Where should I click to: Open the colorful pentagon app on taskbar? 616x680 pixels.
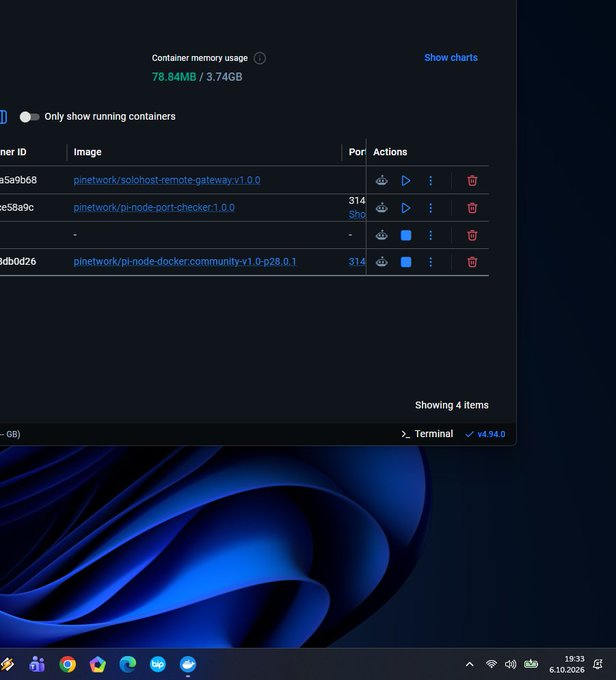(98, 664)
